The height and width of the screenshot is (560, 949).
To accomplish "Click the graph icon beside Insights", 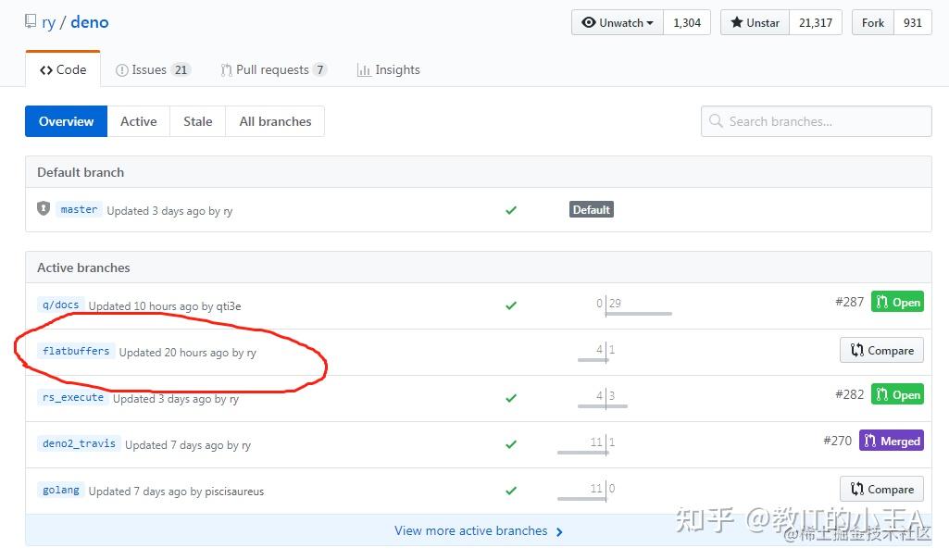I will (x=366, y=69).
